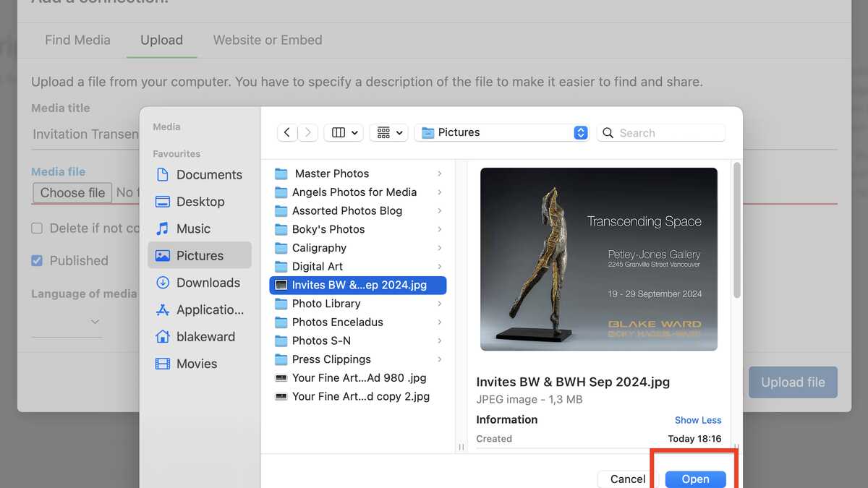Go back in file dialog navigation
The height and width of the screenshot is (488, 868).
(287, 132)
